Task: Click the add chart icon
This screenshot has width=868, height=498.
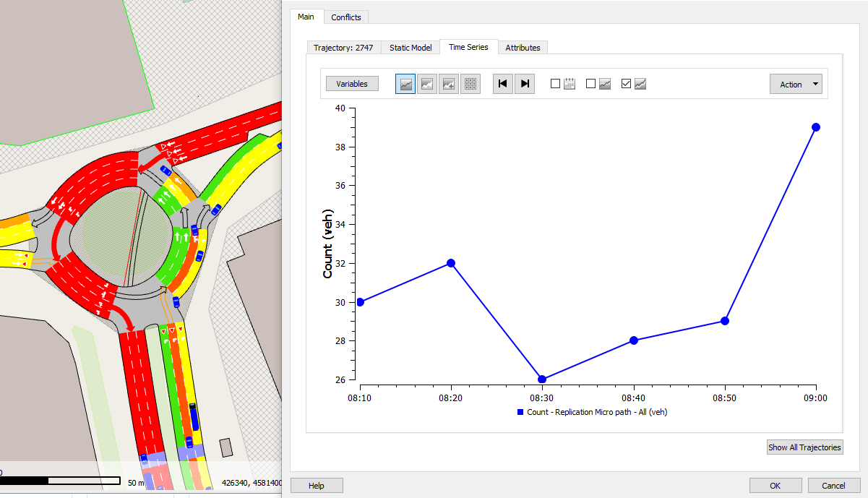Action: [x=449, y=83]
